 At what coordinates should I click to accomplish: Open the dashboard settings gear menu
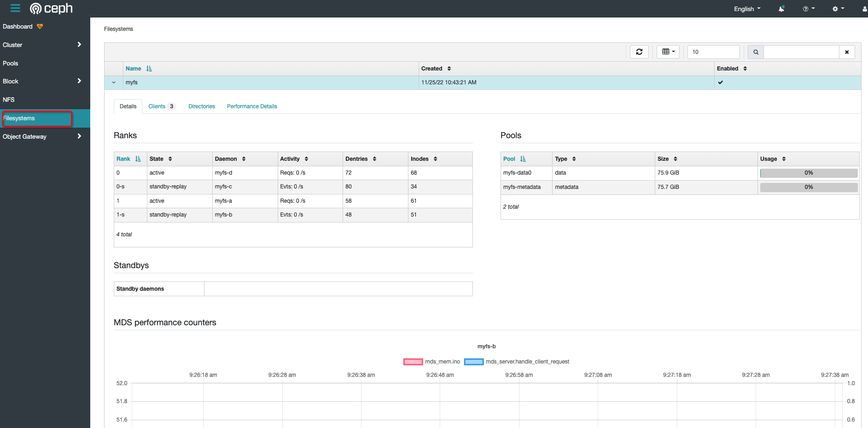pyautogui.click(x=838, y=9)
